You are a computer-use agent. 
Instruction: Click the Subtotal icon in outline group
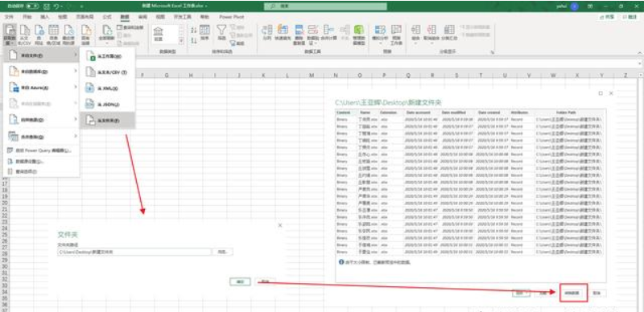click(449, 32)
